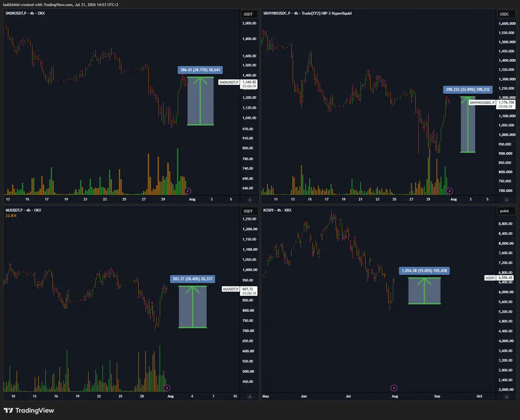Click the 1,450.000 price level on SKHYNIXUSDC.P scale
The image size is (520, 420).
(x=507, y=51)
